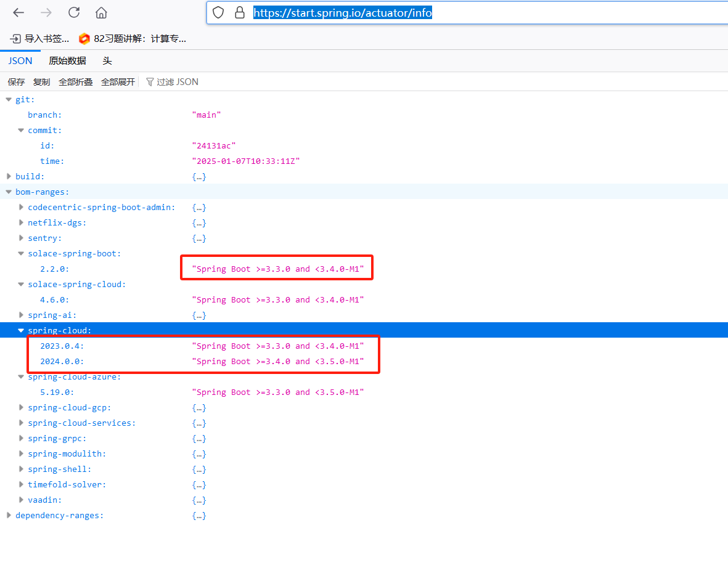Select the address bar URL field
728x573 pixels.
467,12
